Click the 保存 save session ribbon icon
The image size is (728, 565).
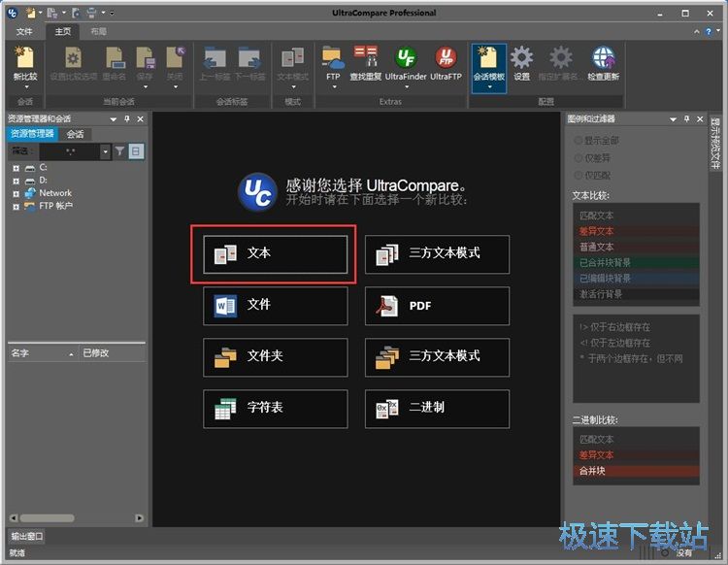tap(145, 58)
